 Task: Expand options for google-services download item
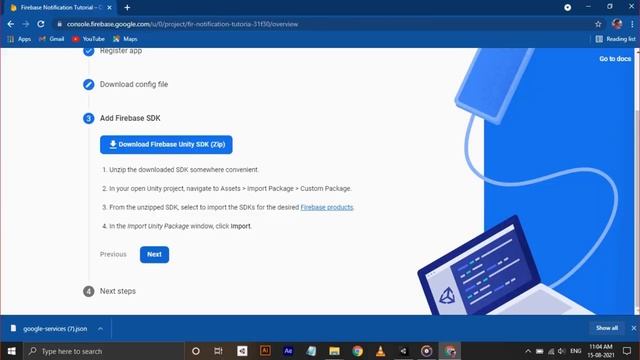100,329
